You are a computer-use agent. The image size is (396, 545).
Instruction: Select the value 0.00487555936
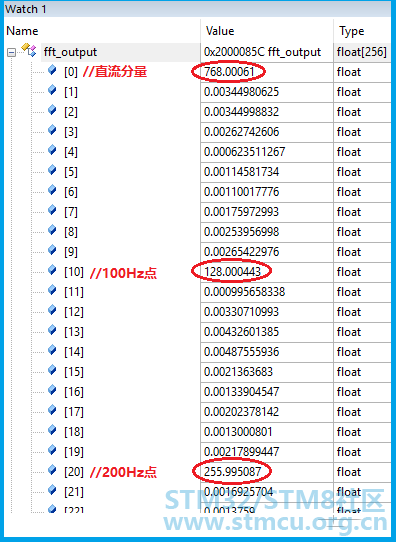241,352
